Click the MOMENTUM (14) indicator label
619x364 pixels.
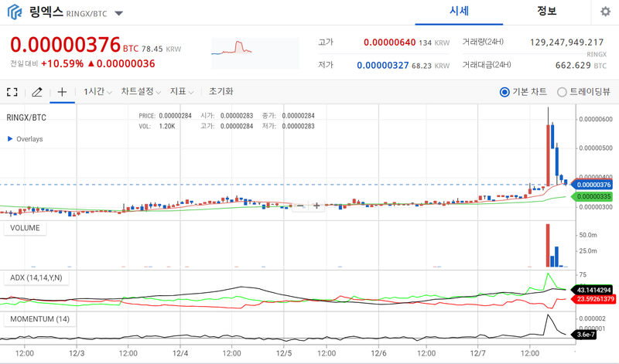pos(39,319)
